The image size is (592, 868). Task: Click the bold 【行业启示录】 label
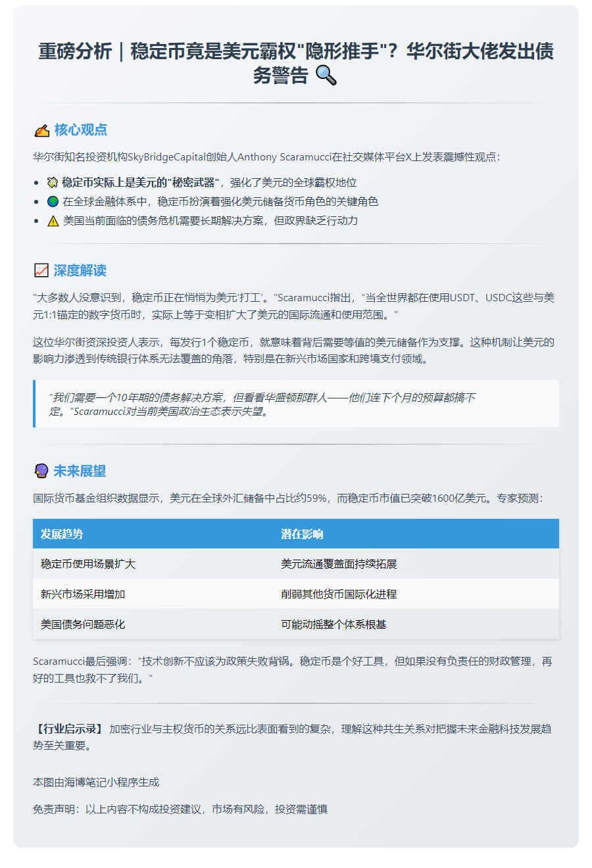point(68,729)
